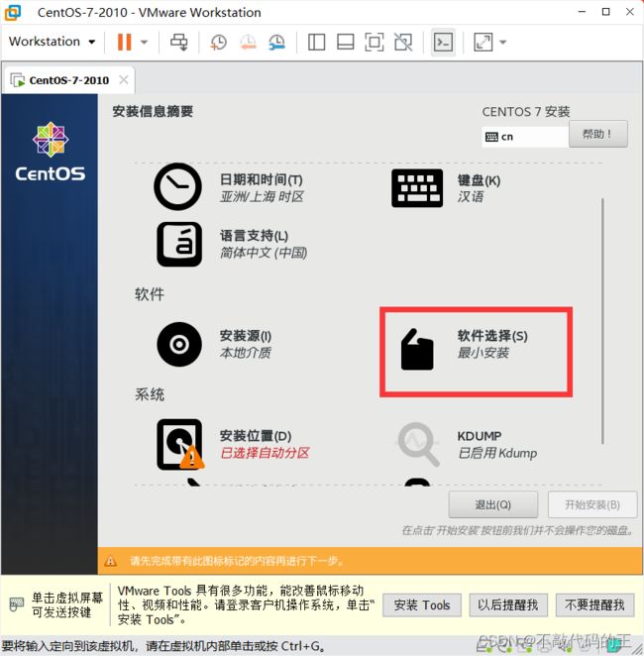Close the CentOS-7-2010 tab
Viewport: 644px width, 656px height.
pyautogui.click(x=124, y=79)
